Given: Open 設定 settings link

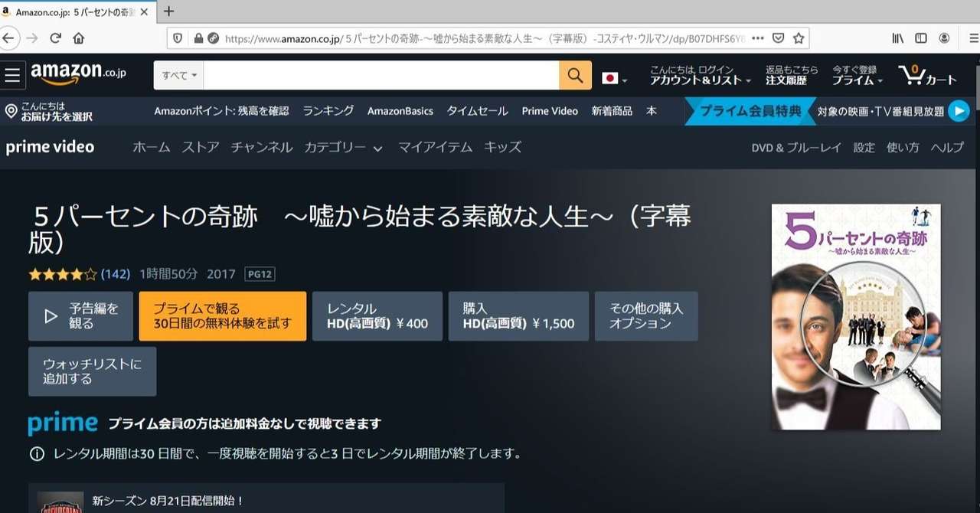Looking at the screenshot, I should click(x=864, y=148).
